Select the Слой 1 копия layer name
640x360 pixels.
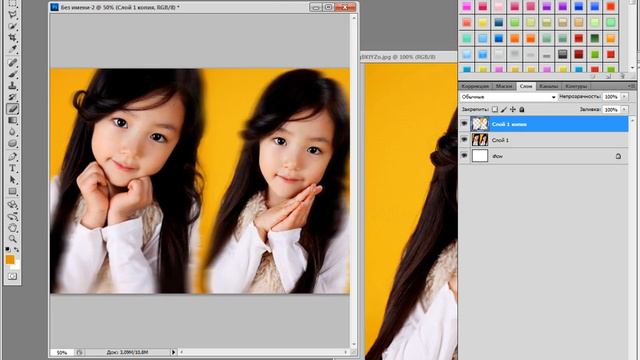coord(509,124)
